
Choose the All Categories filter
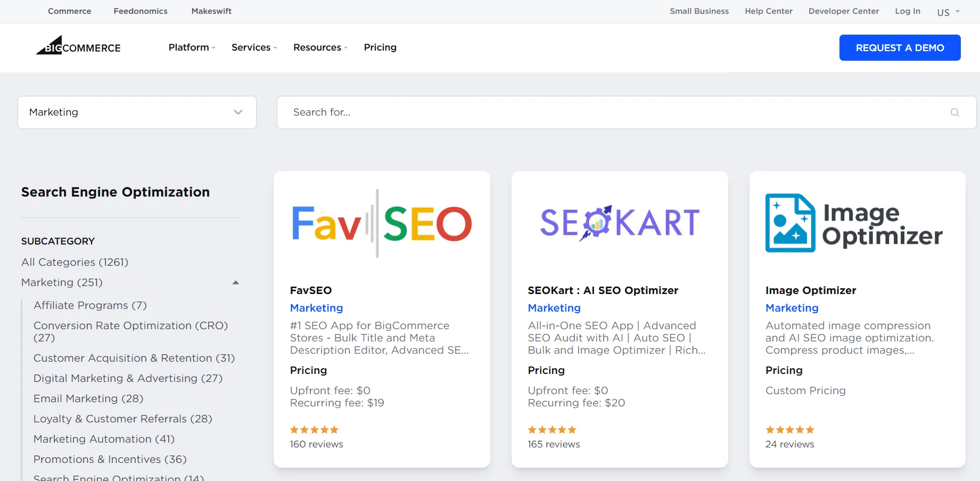pos(75,262)
